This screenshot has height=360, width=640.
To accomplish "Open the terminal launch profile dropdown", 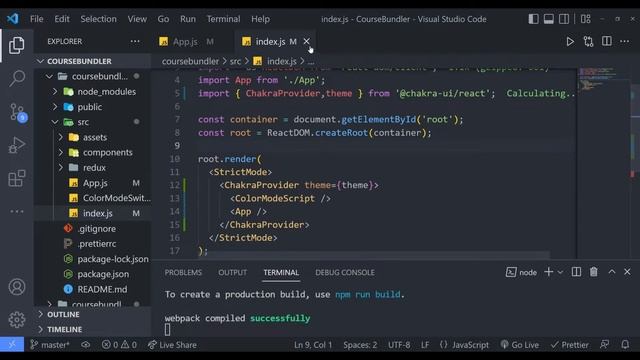I will coord(560,272).
